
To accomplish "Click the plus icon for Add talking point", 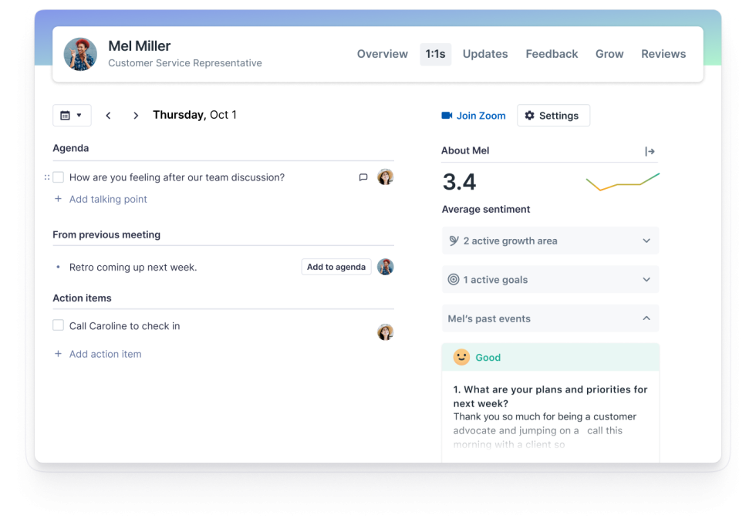I will [58, 199].
